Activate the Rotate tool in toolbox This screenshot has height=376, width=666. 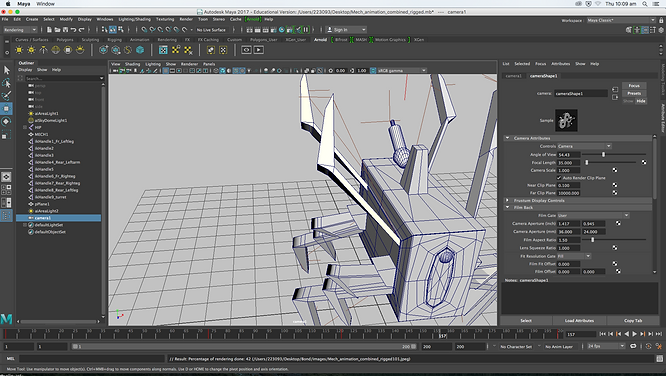[6, 122]
